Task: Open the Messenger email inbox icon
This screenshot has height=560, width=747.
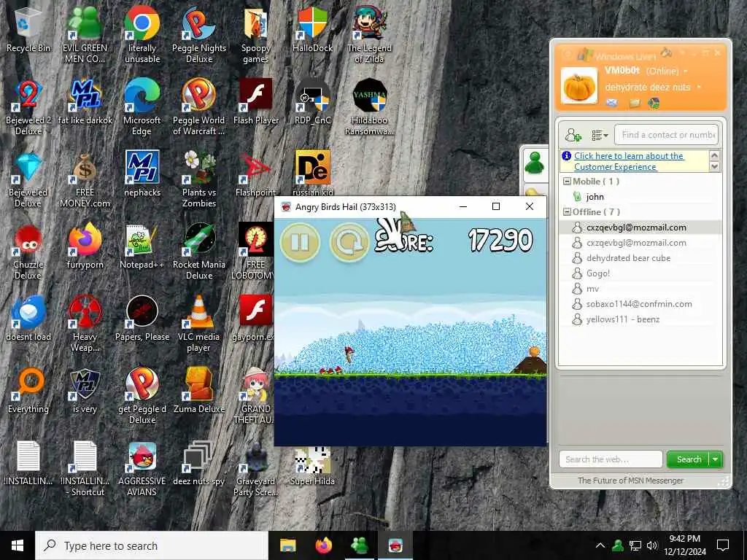Action: point(612,102)
